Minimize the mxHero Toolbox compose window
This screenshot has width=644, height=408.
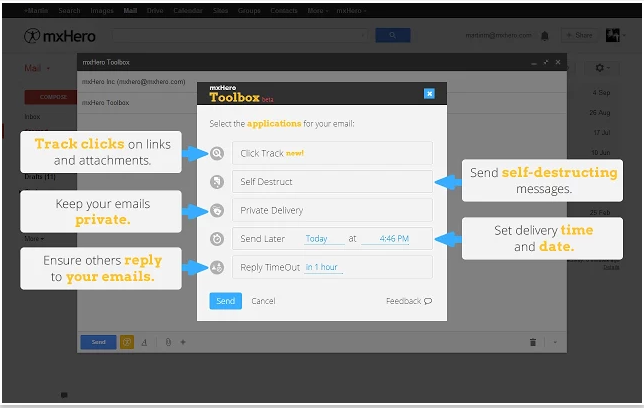point(534,63)
